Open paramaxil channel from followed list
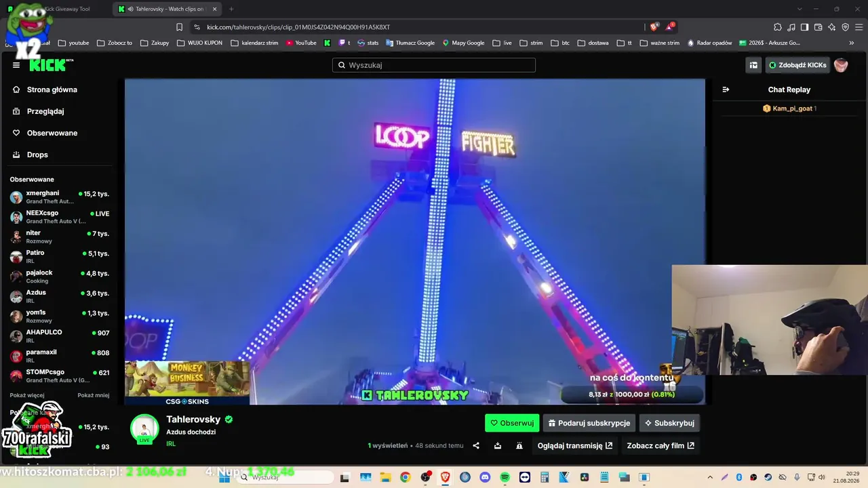This screenshot has width=868, height=488. point(60,356)
